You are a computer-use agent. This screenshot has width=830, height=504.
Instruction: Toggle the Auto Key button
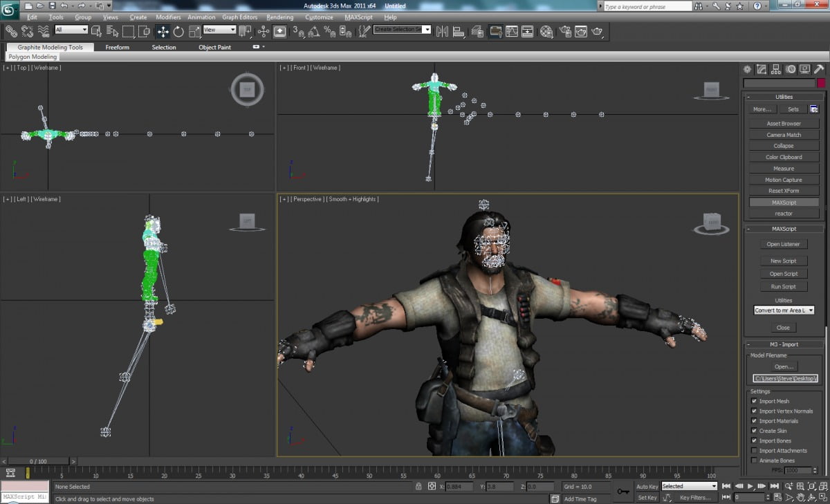tap(647, 487)
